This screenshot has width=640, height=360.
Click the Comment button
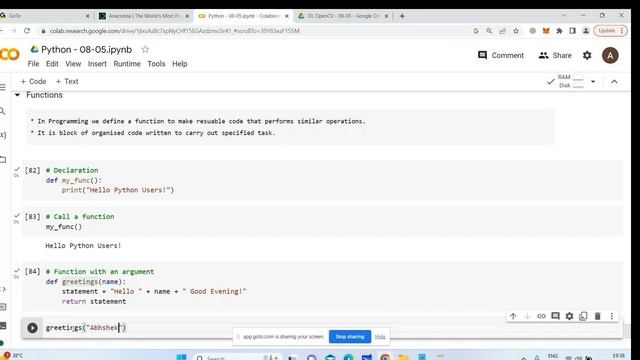coord(501,55)
